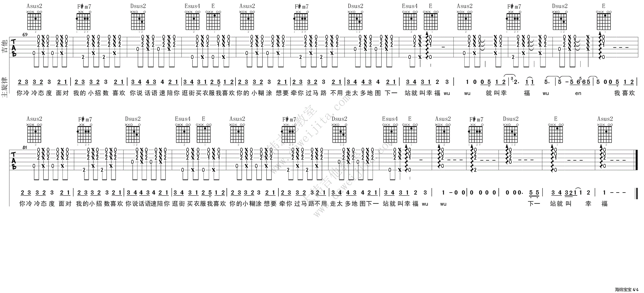Click the final melody measure '1 - - -'

tap(615, 193)
